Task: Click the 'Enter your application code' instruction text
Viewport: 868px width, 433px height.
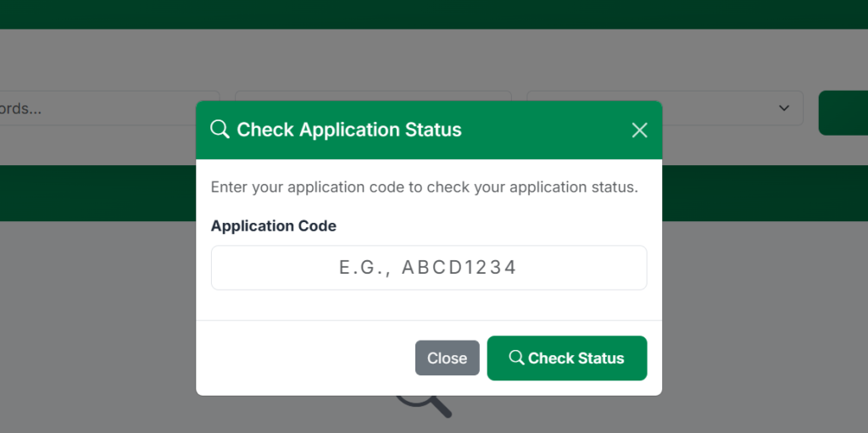Action: (425, 187)
